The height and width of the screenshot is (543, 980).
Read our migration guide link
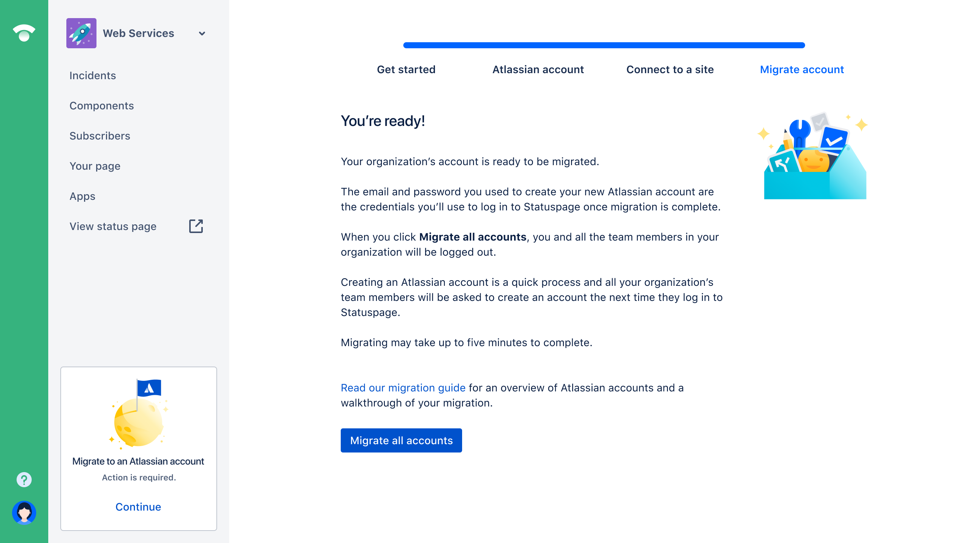click(x=403, y=388)
